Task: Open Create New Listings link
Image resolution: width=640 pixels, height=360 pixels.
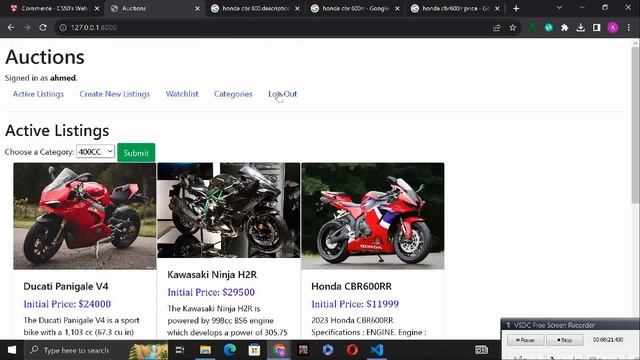Action: 115,94
